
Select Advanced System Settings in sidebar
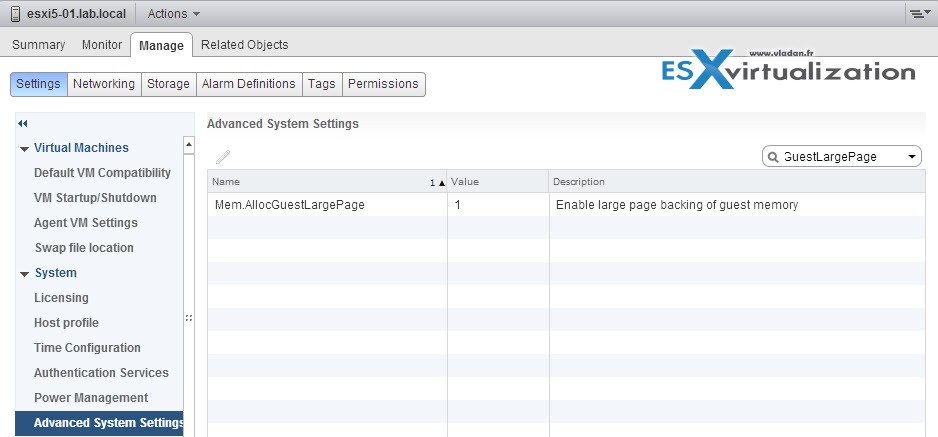[x=99, y=423]
